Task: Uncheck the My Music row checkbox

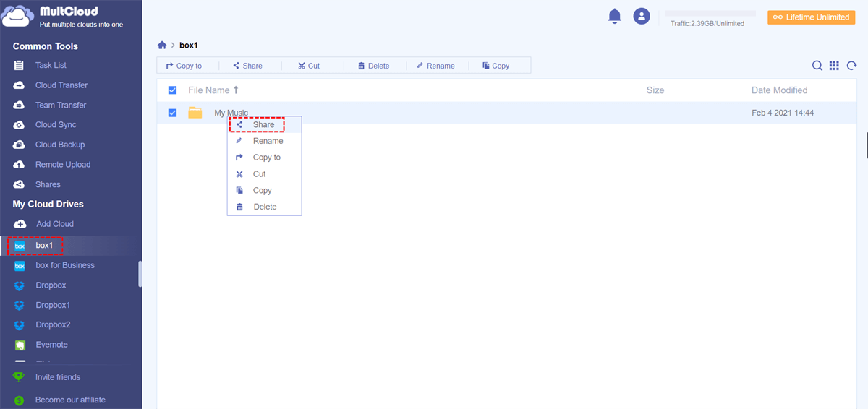Action: 172,113
